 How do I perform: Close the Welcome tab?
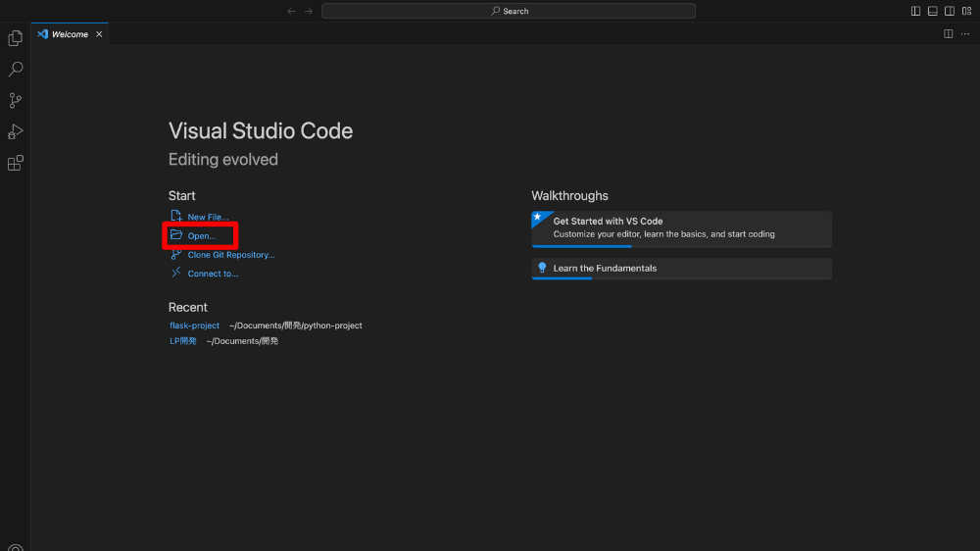click(99, 34)
